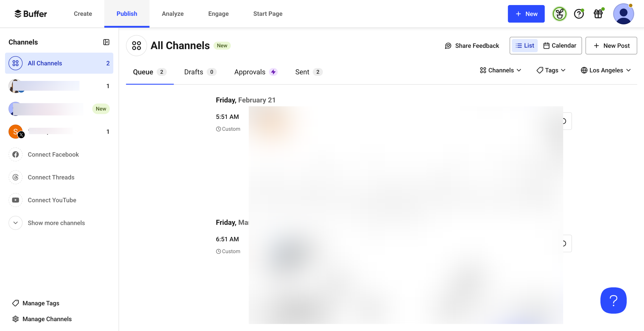Image resolution: width=644 pixels, height=331 pixels.
Task: Click the Connect YouTube icon
Action: [16, 200]
